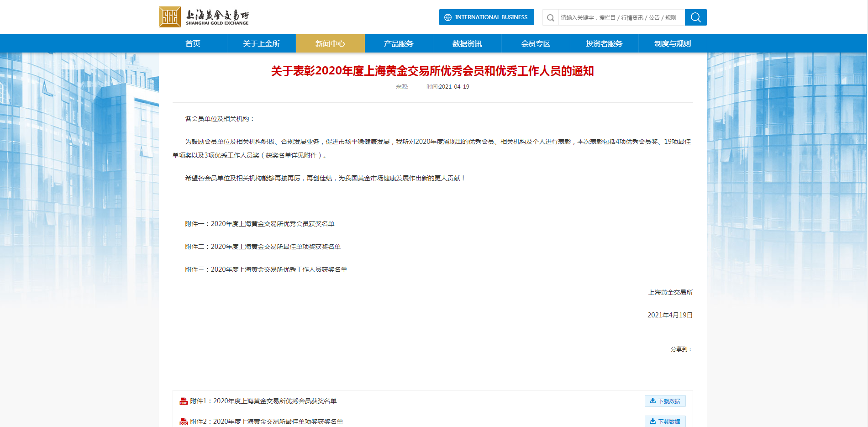Download 附件1 via 下载数据 button
This screenshot has width=868, height=427.
coord(665,401)
